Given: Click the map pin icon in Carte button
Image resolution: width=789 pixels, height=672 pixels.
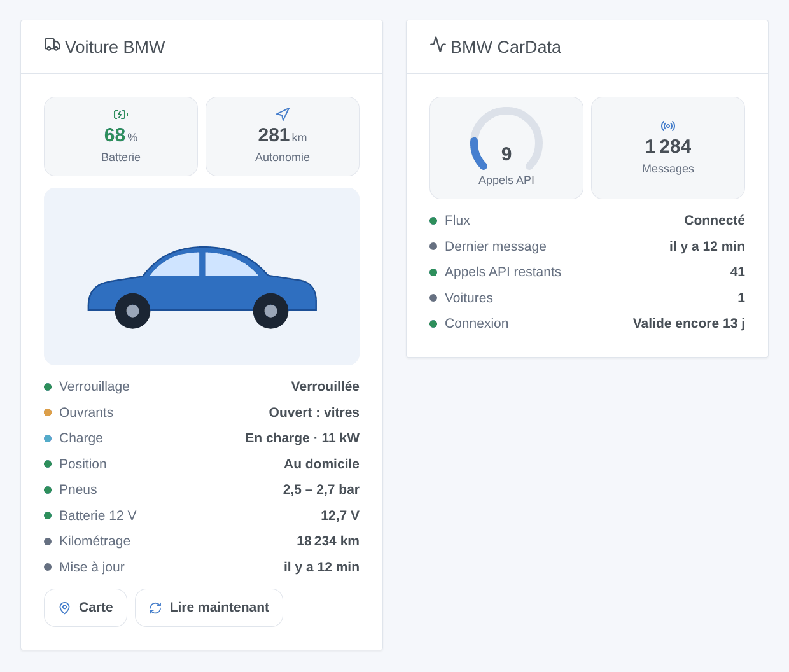Looking at the screenshot, I should [64, 608].
